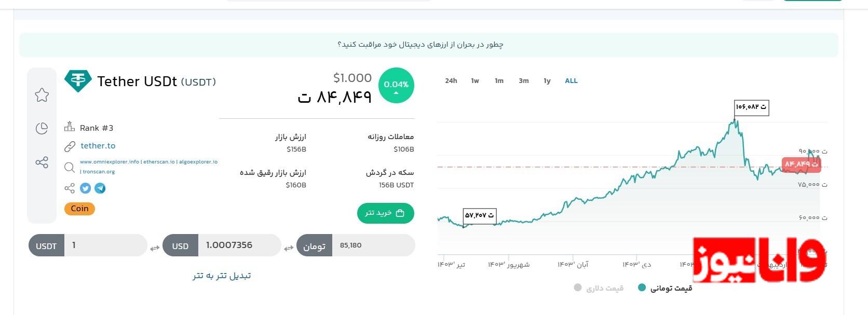Open the etherscan.io explorer link
Screen dimensions: 868x315
tap(159, 162)
